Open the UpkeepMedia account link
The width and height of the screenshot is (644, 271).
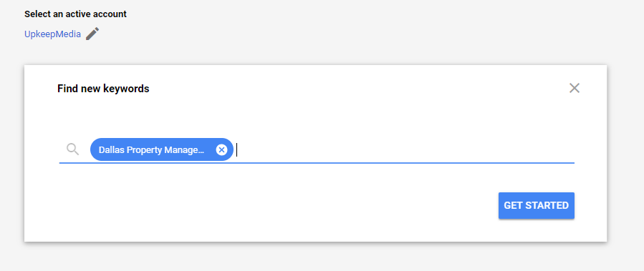[x=52, y=34]
